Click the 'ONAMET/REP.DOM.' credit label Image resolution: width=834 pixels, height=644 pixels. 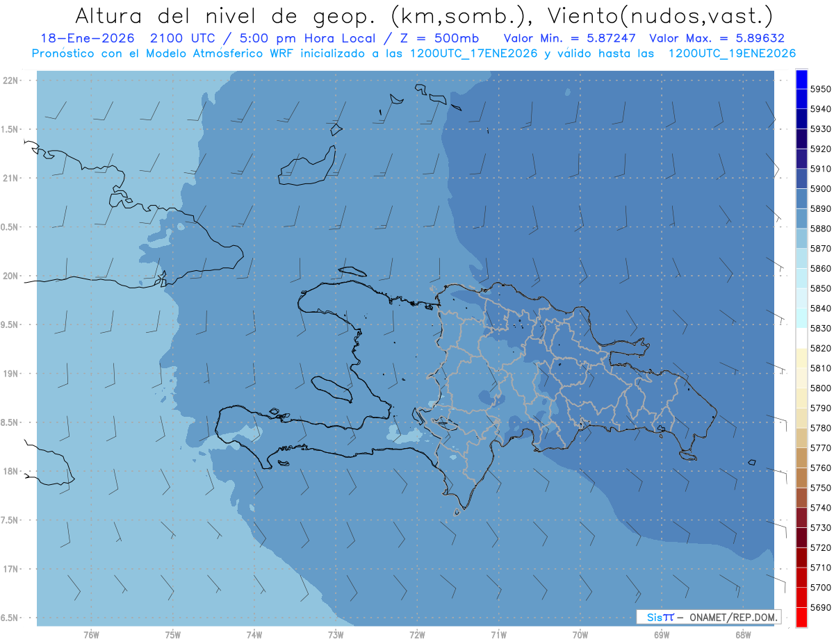[733, 617]
